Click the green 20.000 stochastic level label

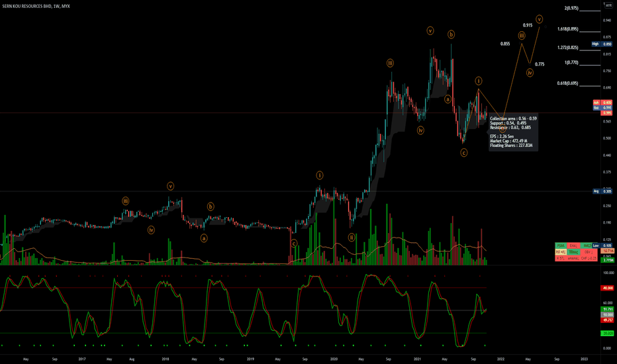coord(608,334)
